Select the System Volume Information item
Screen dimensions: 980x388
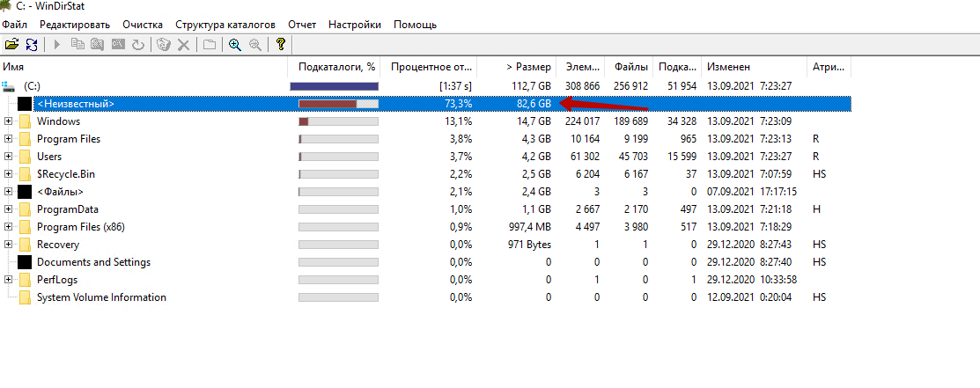click(101, 297)
